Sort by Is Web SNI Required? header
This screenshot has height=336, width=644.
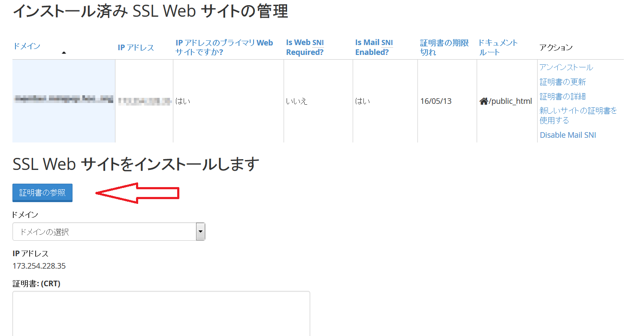coord(305,47)
